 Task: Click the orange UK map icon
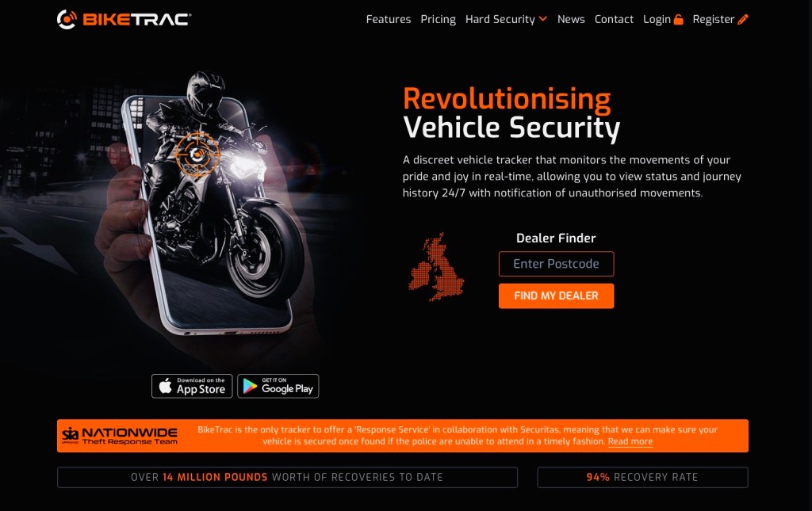(437, 267)
